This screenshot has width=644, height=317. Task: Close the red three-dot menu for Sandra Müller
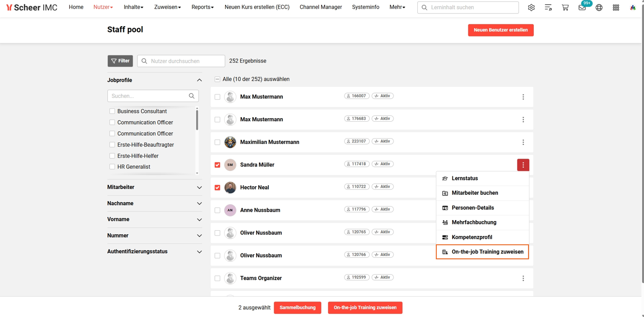click(523, 165)
